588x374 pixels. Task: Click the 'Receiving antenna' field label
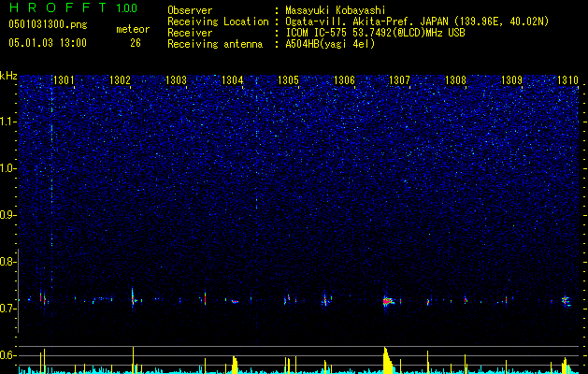pyautogui.click(x=215, y=44)
